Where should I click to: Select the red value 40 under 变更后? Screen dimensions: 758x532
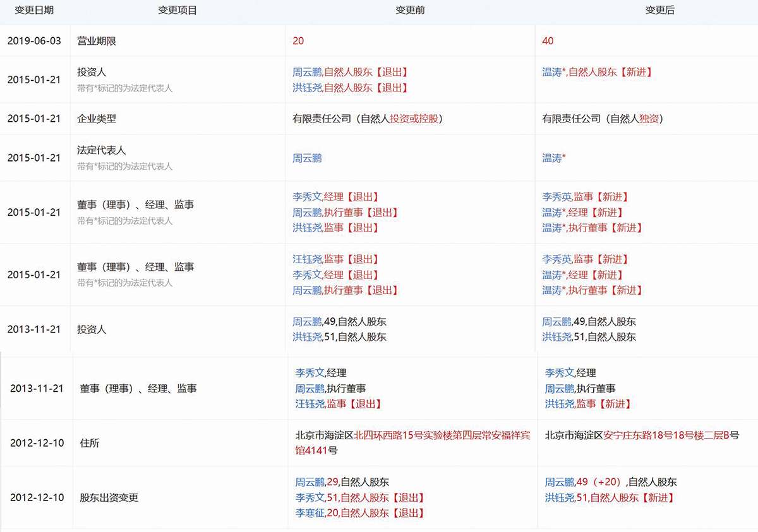(548, 41)
